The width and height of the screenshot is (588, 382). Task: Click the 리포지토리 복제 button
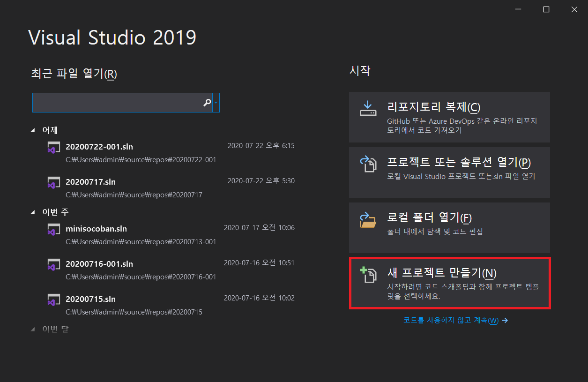click(449, 117)
